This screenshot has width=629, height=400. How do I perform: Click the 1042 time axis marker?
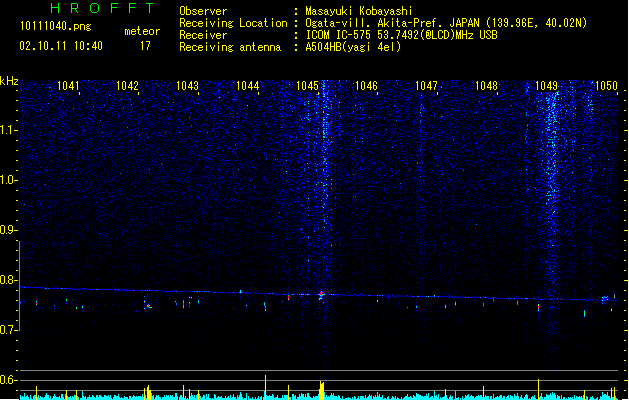(127, 86)
